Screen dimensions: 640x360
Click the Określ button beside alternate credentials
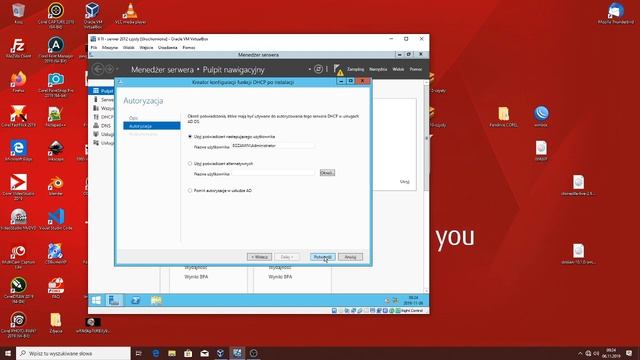tap(327, 173)
